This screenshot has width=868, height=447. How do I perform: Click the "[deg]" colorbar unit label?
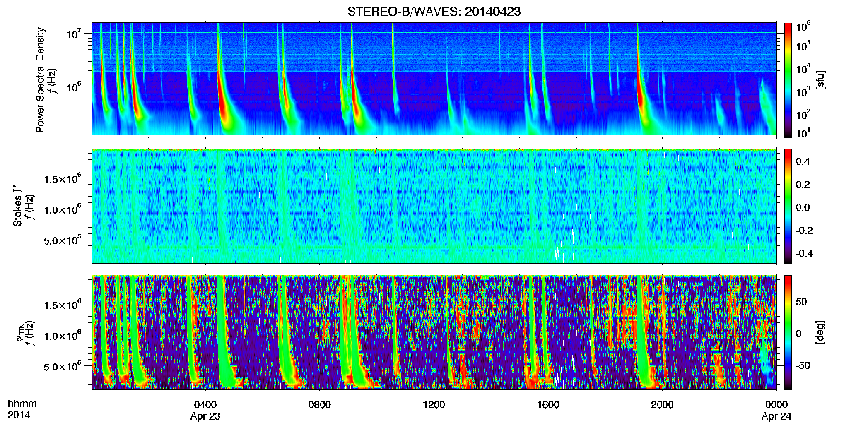[820, 332]
